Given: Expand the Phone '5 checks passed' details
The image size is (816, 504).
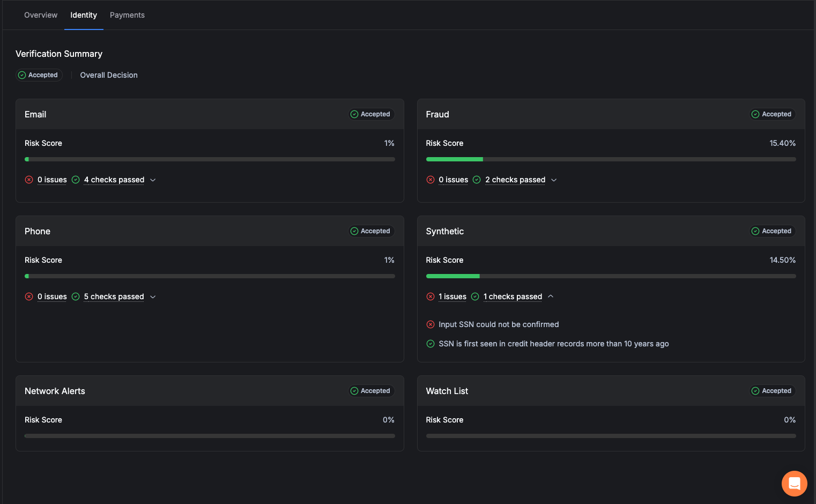Looking at the screenshot, I should click(153, 297).
